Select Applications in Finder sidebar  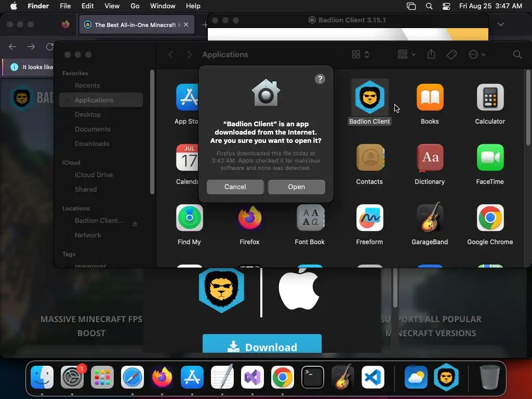(x=101, y=100)
